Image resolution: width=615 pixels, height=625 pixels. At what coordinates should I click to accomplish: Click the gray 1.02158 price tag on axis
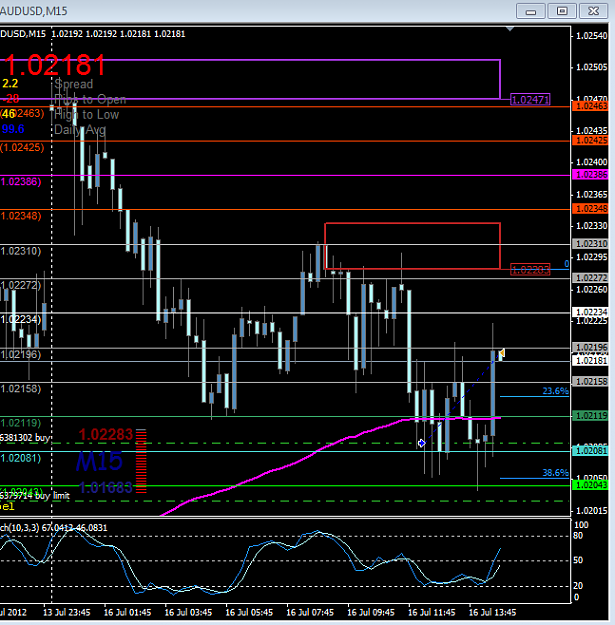click(590, 381)
